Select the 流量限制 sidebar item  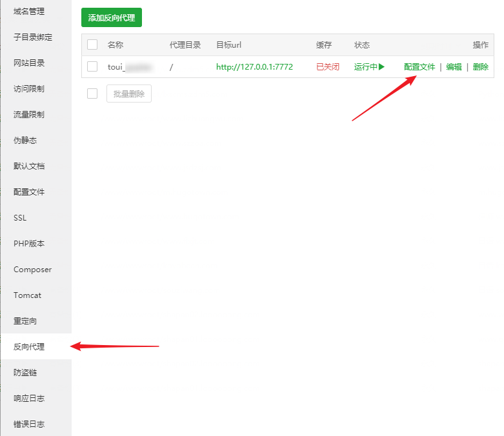(x=29, y=115)
